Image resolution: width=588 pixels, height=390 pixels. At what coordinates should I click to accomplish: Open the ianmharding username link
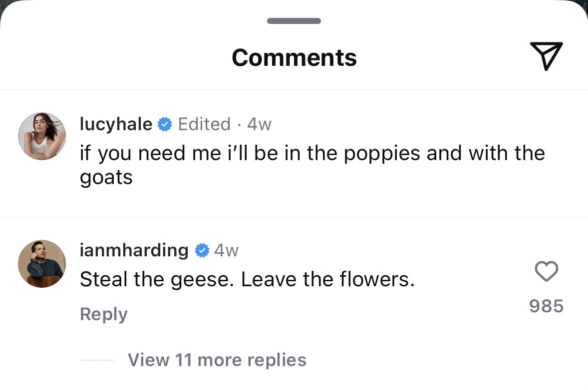pyautogui.click(x=134, y=250)
